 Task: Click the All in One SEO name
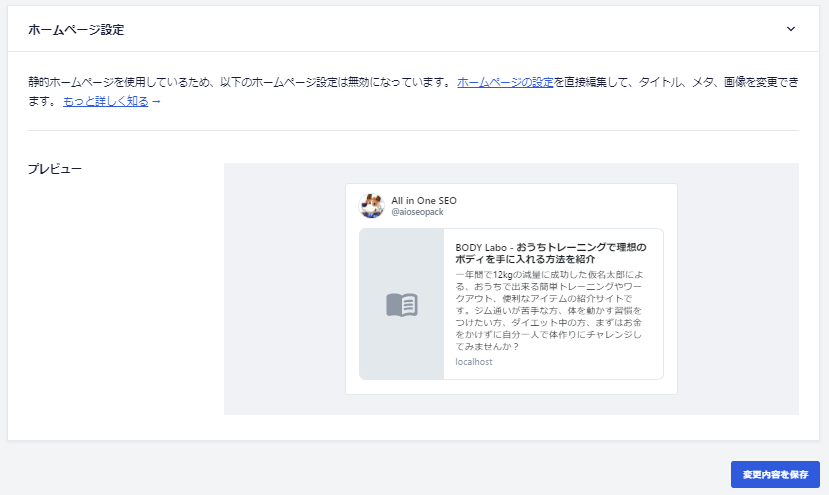[424, 200]
